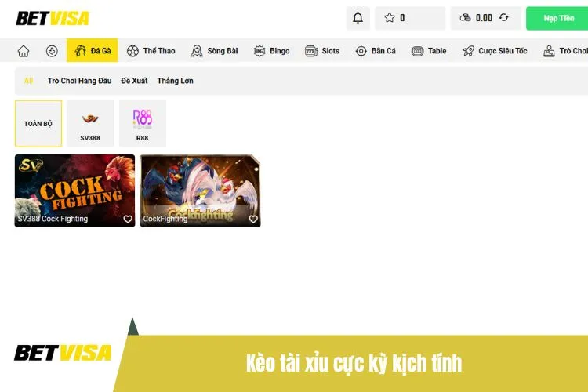Choose the R88 provider filter
Screen dimensions: 588x392
coord(143,123)
